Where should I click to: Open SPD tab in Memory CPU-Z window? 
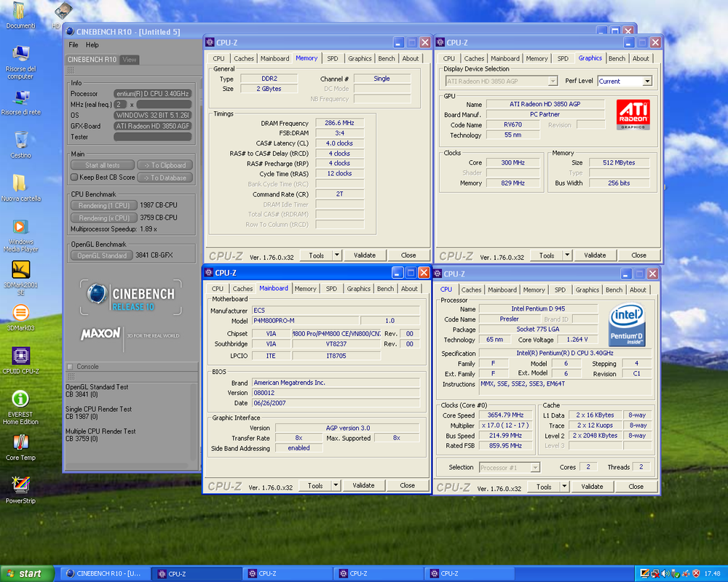click(x=333, y=58)
